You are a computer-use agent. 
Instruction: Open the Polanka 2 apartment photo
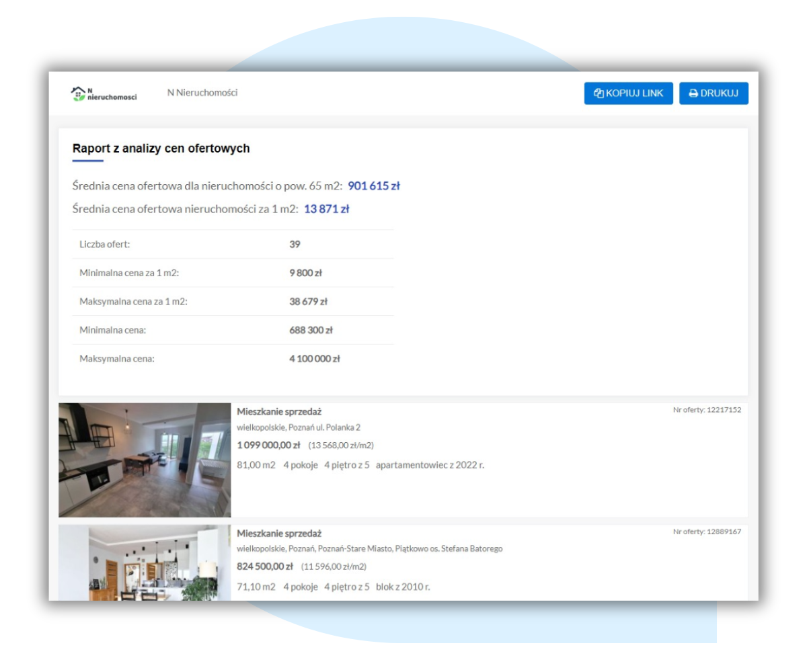point(145,460)
